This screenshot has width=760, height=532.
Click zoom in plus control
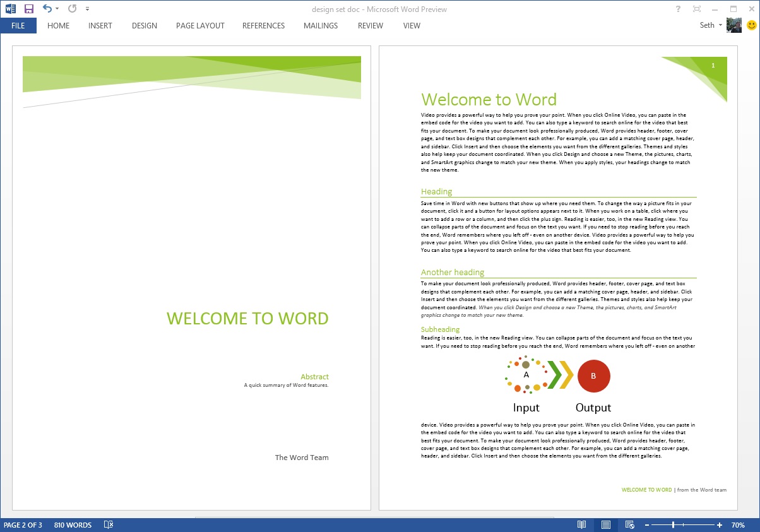[x=720, y=524]
